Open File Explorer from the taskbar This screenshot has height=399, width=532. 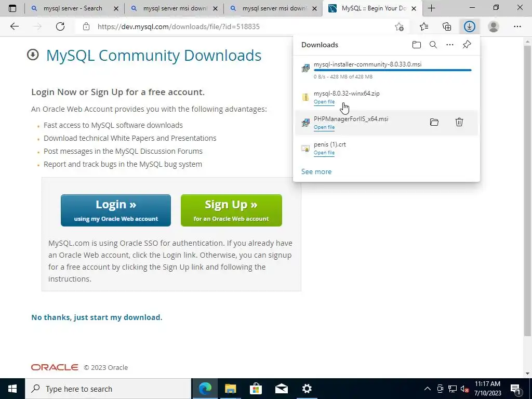pos(230,389)
